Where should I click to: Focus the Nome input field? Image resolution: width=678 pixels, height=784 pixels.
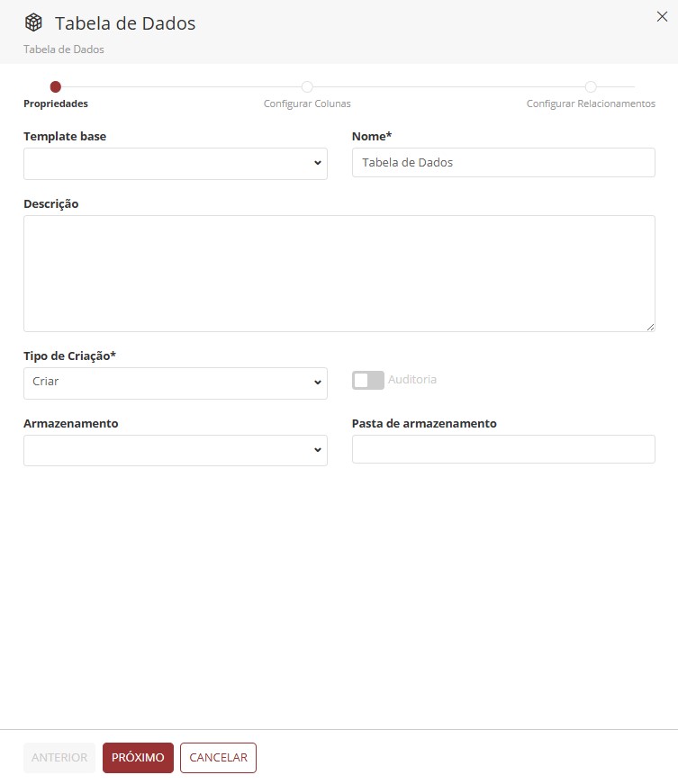pyautogui.click(x=503, y=163)
